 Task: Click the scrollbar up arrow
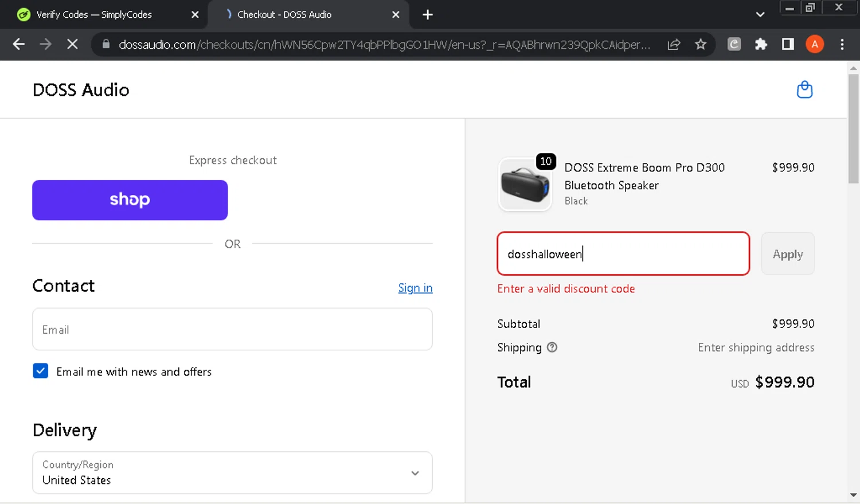point(853,68)
